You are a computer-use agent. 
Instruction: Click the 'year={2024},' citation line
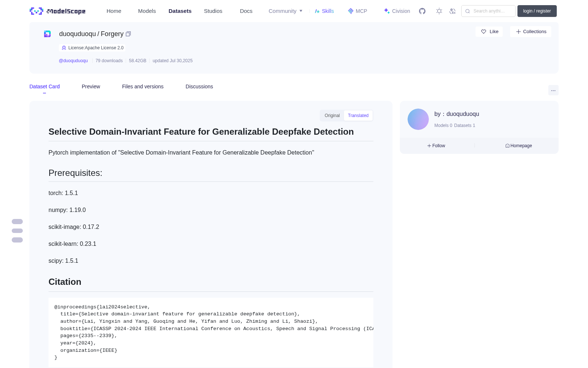(78, 343)
